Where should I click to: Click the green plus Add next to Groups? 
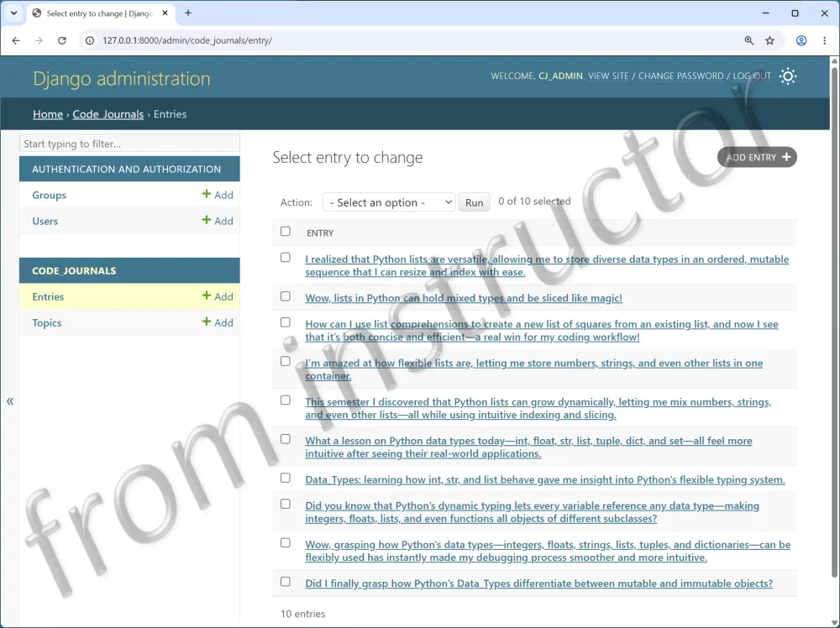218,195
